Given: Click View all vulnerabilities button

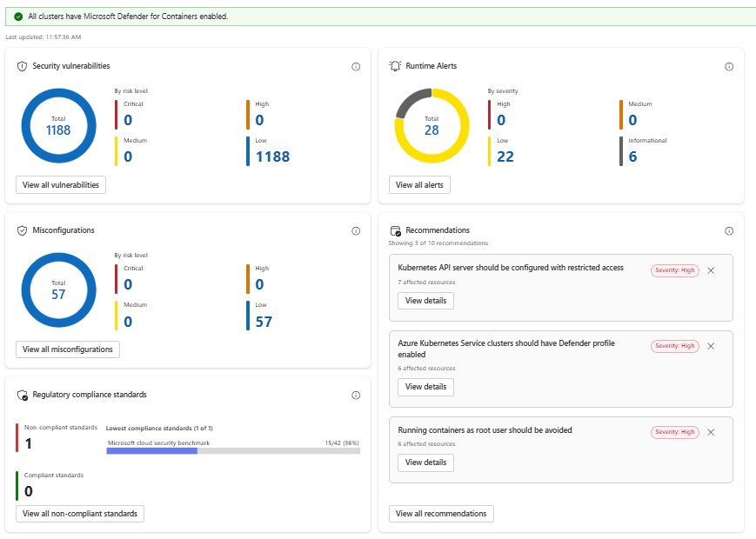Looking at the screenshot, I should [61, 185].
